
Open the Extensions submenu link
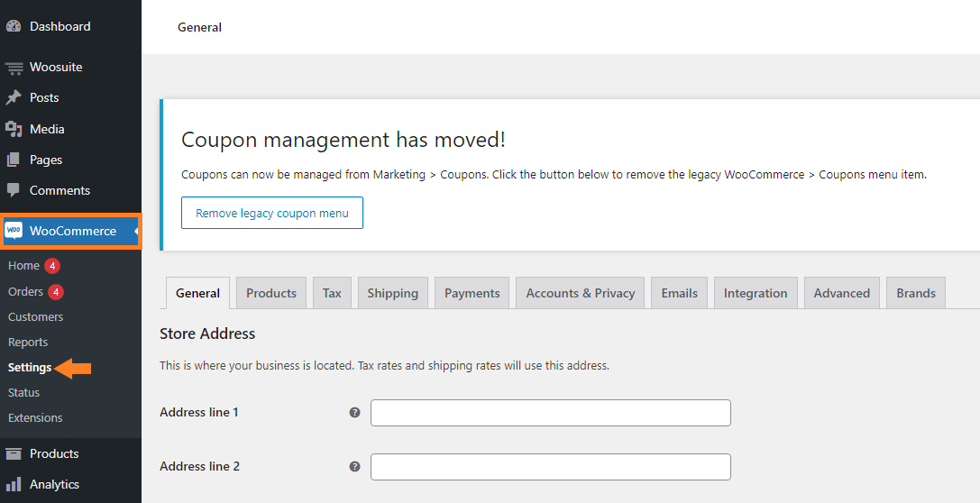click(35, 418)
